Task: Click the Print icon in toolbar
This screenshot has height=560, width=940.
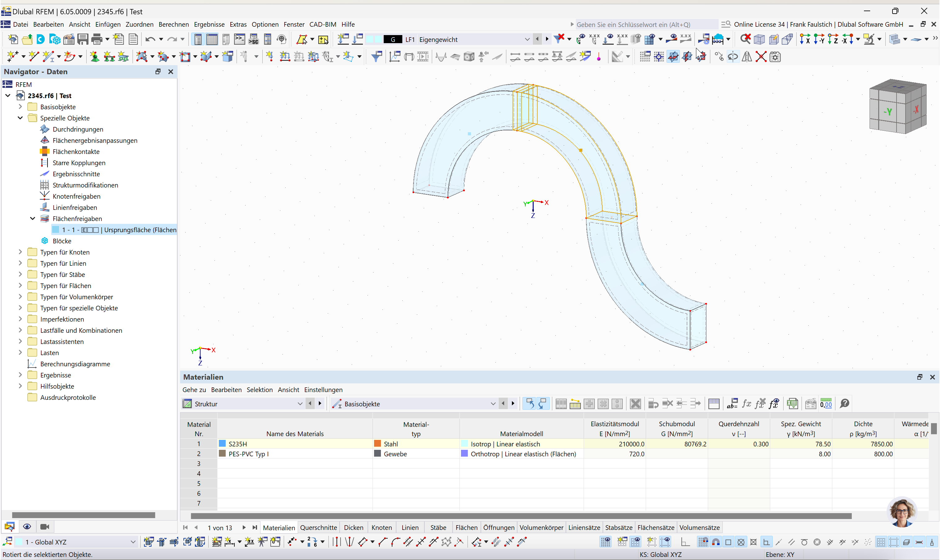Action: (x=97, y=39)
